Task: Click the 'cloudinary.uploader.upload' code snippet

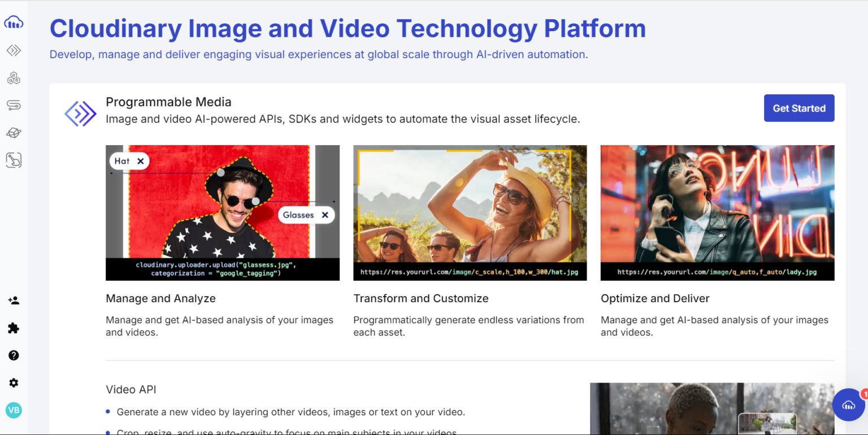Action: [x=216, y=269]
